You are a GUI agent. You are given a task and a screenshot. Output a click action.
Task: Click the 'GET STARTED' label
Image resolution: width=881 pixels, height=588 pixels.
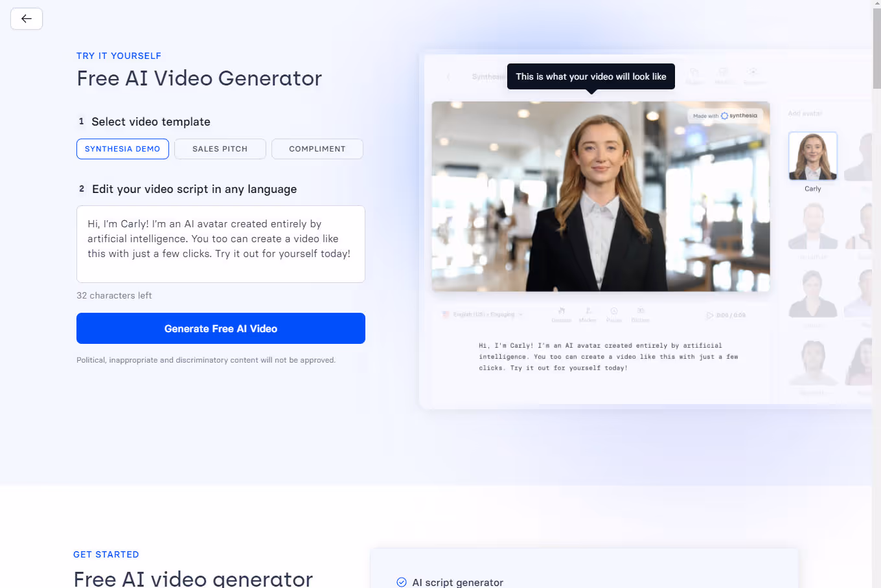coord(106,554)
